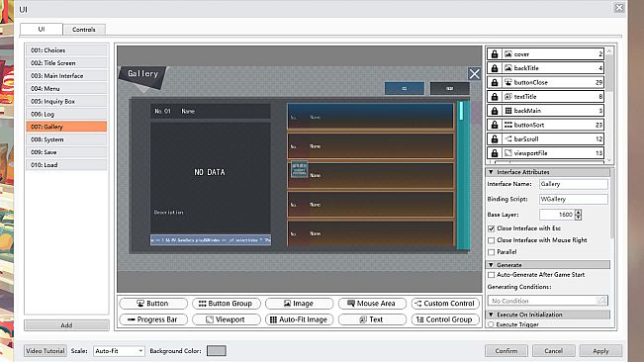Select 009: Save interface

66,152
